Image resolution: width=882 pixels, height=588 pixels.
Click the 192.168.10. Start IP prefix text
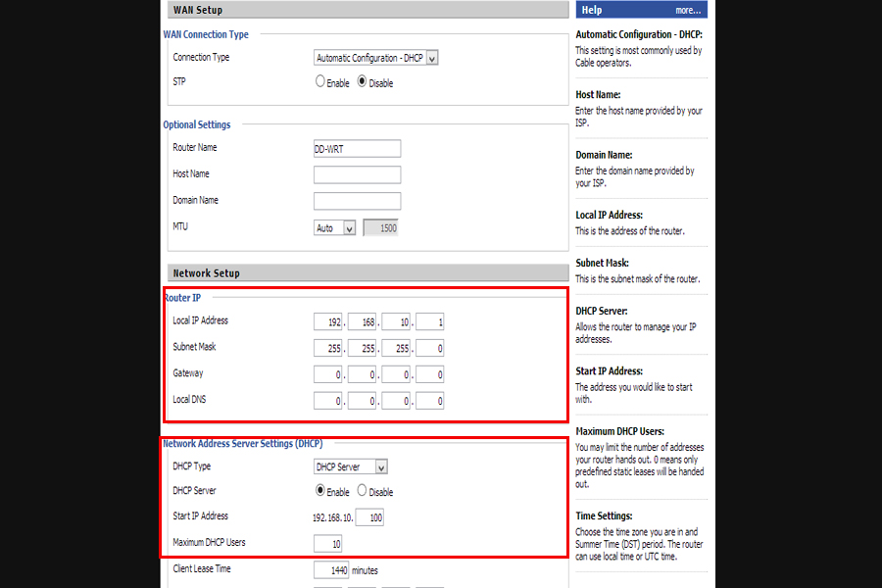coord(333,517)
